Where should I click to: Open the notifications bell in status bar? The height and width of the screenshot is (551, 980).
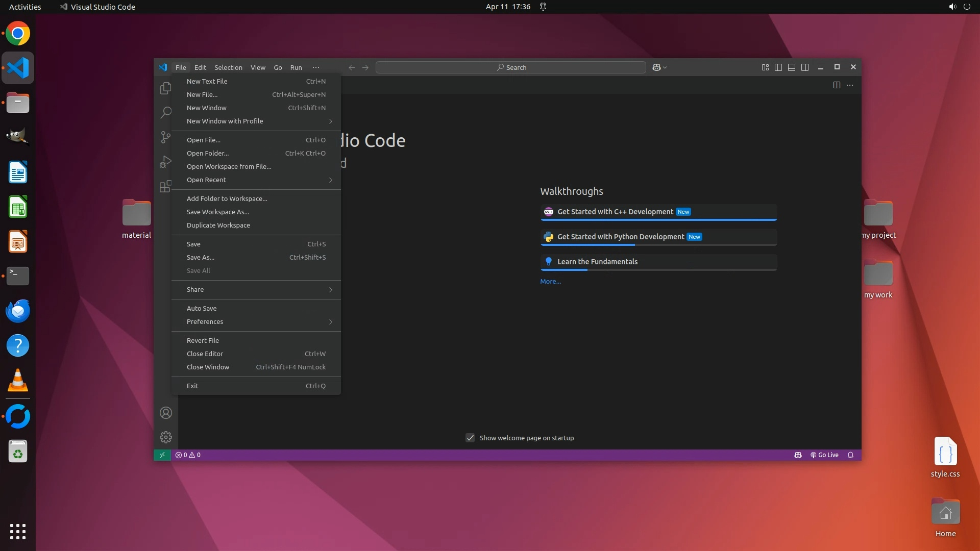pyautogui.click(x=850, y=455)
